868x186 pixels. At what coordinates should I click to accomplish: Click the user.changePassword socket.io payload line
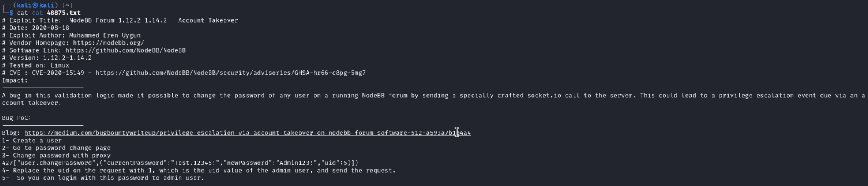(180, 163)
